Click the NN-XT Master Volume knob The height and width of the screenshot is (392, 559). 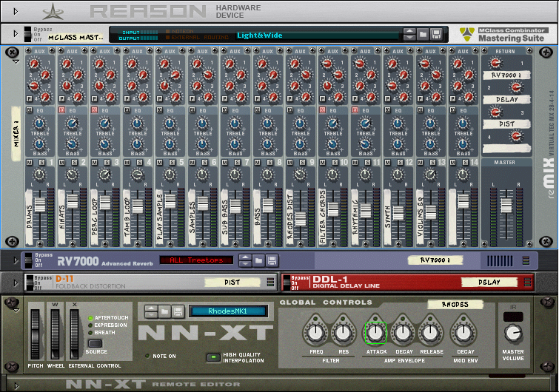[512, 333]
